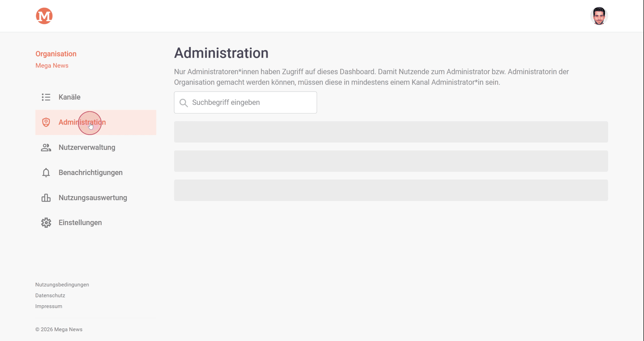Click the search magnifier icon
This screenshot has width=644, height=341.
(184, 103)
